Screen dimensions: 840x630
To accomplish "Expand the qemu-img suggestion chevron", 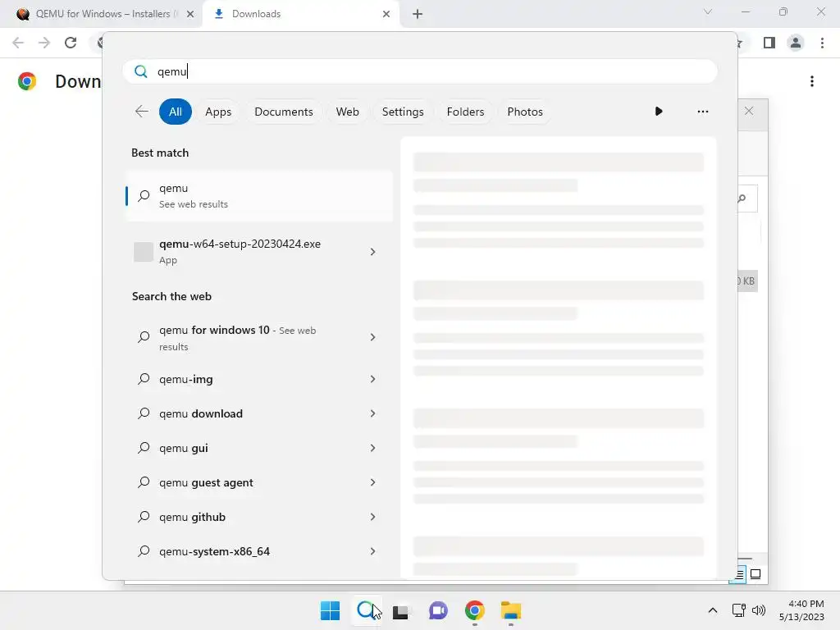I will (x=373, y=379).
